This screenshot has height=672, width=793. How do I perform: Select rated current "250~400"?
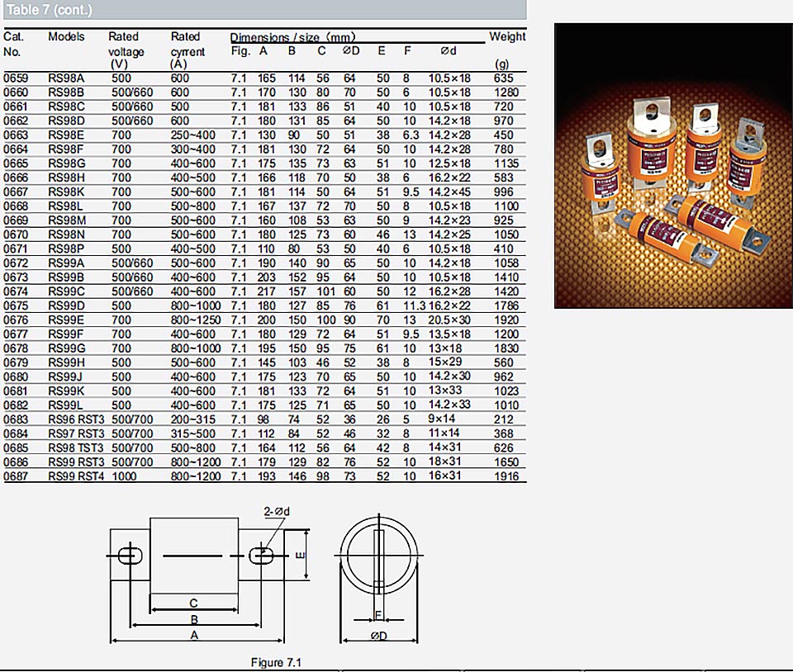[x=192, y=135]
